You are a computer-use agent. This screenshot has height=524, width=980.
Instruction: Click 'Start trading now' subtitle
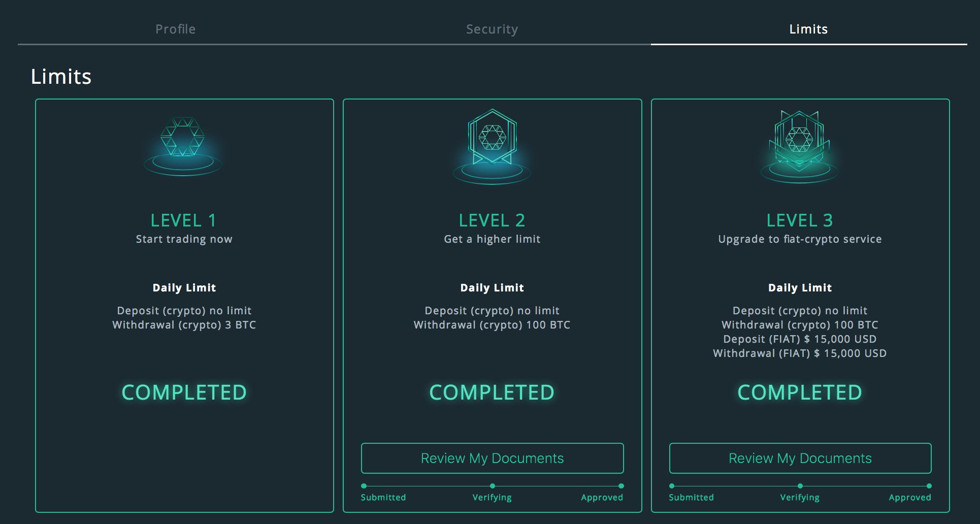[x=184, y=239]
